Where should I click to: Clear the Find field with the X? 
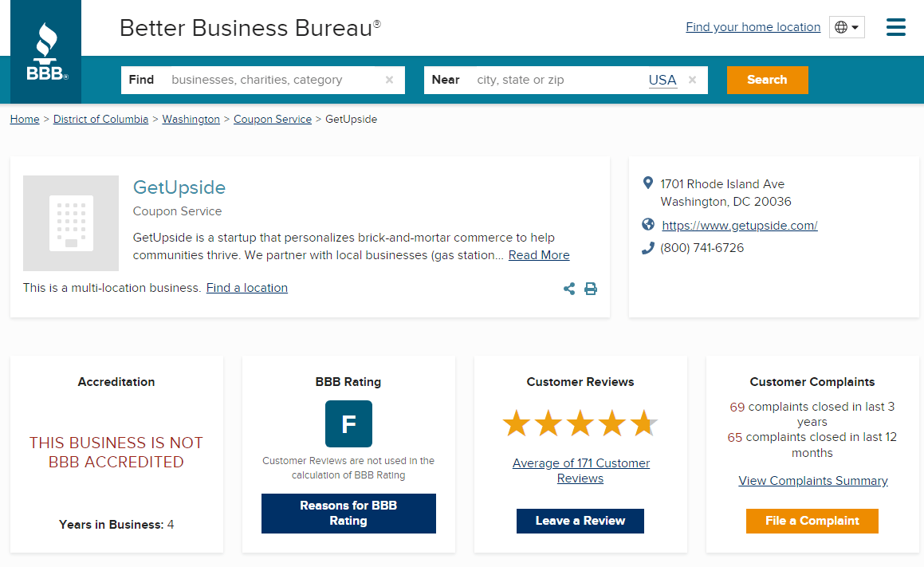pos(389,80)
